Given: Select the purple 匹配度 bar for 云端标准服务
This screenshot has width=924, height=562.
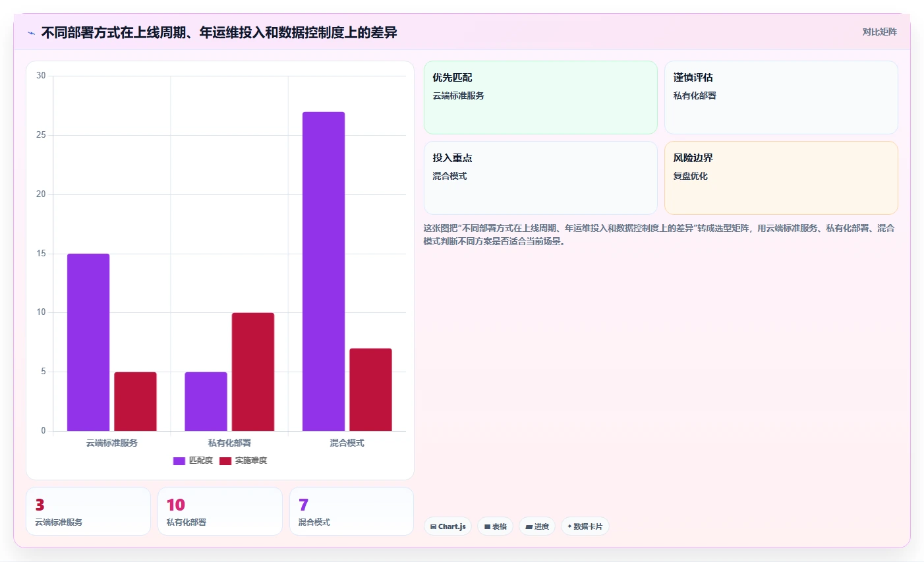Looking at the screenshot, I should pos(88,343).
